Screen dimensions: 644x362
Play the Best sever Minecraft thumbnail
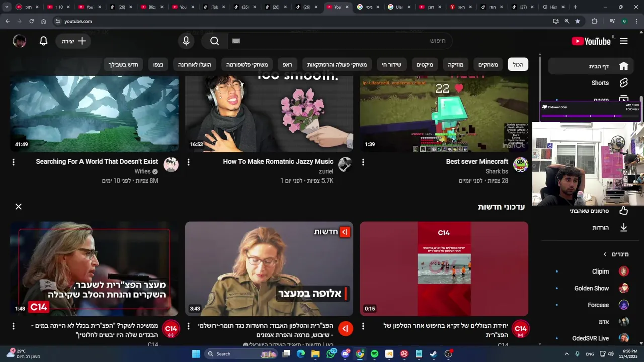pos(444,114)
